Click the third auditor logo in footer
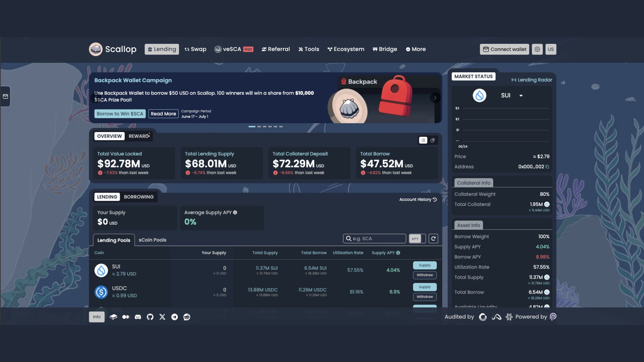The height and width of the screenshot is (362, 644). [x=509, y=317]
